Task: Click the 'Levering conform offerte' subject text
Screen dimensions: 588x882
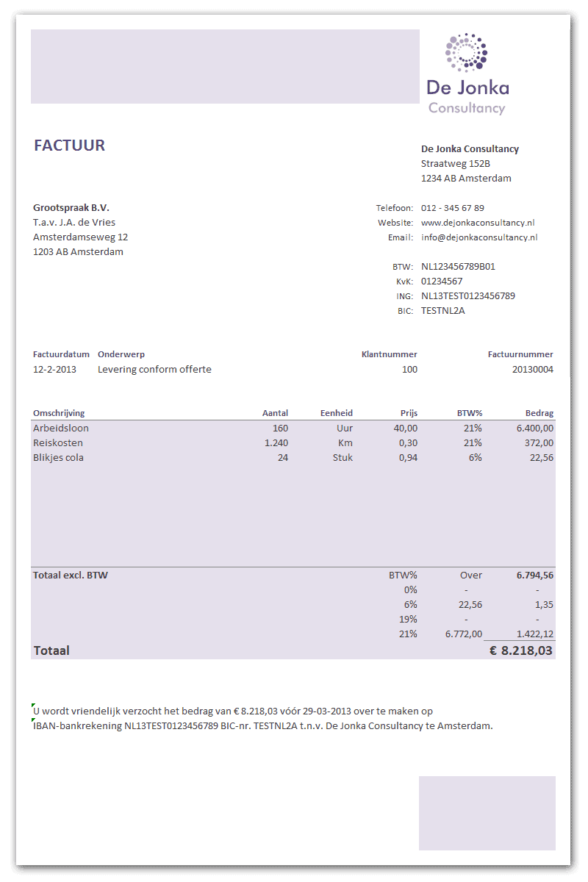Action: 154,370
